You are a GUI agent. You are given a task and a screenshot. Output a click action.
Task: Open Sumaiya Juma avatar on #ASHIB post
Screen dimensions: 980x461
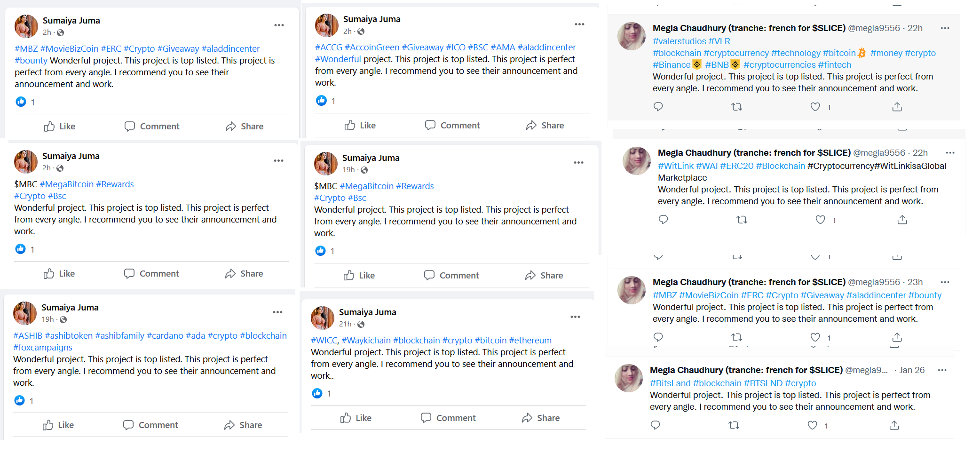tap(25, 313)
